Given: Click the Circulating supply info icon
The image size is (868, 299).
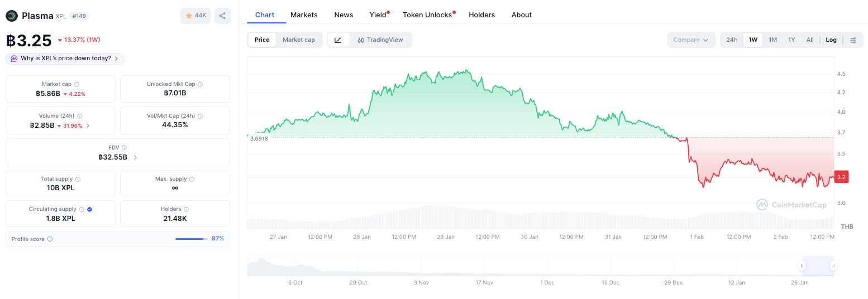Looking at the screenshot, I should click(82, 209).
